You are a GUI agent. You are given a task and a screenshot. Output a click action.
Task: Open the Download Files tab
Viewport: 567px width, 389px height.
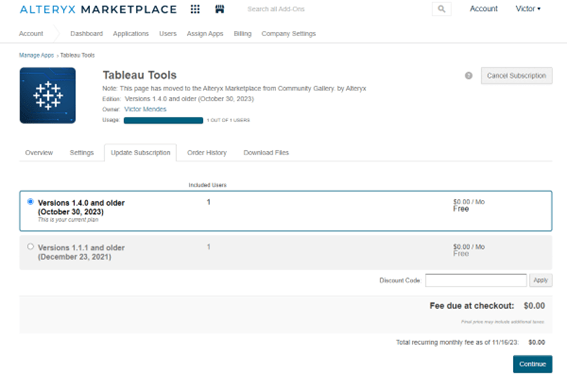tap(266, 153)
